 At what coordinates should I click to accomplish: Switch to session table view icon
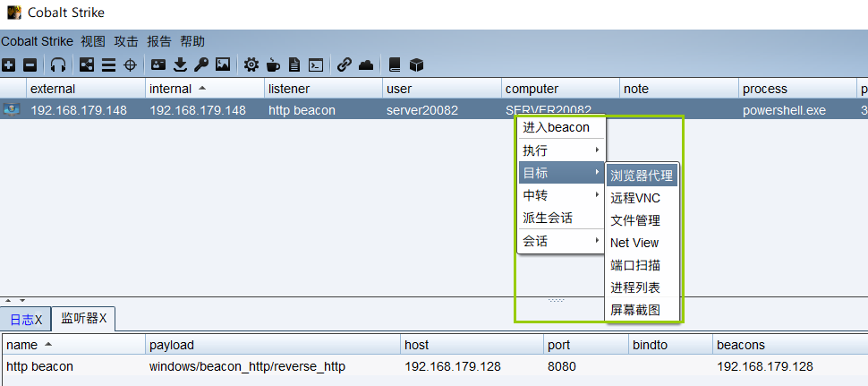108,65
